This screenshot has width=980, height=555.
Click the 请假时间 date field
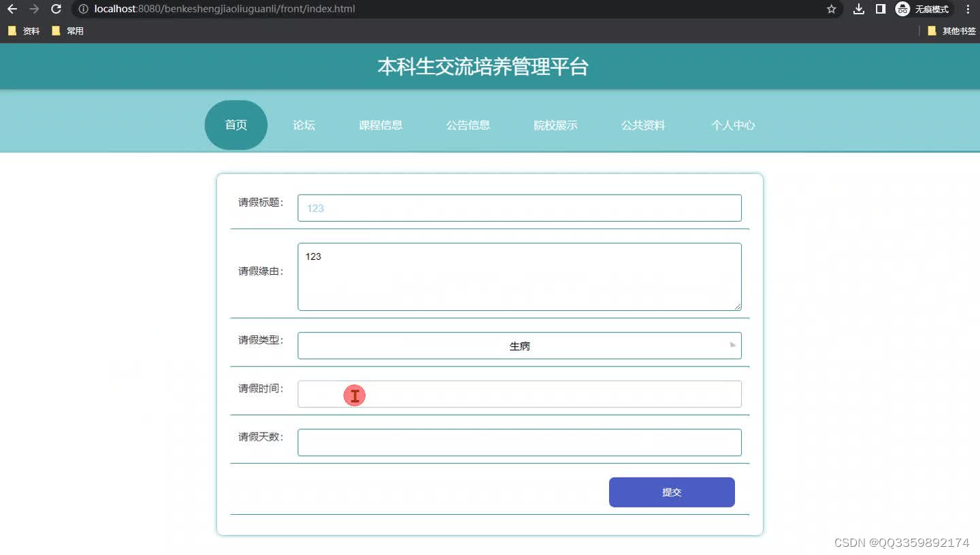click(519, 394)
